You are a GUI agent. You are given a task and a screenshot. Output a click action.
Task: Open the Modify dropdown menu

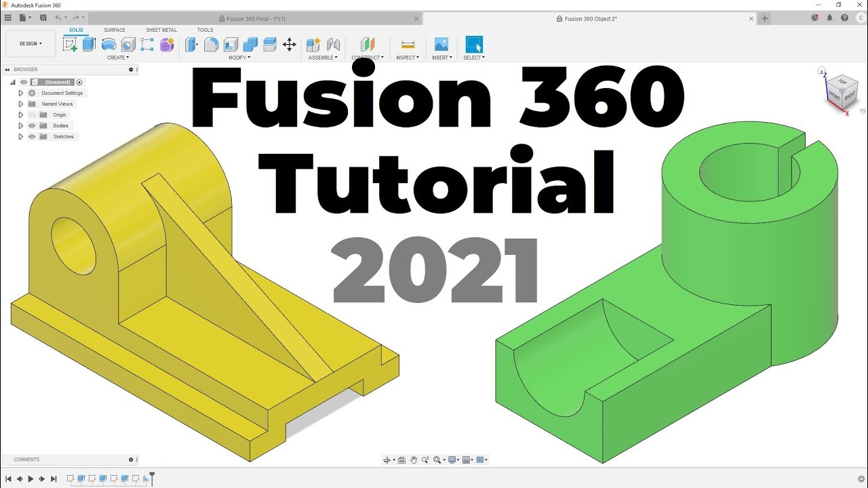point(239,58)
